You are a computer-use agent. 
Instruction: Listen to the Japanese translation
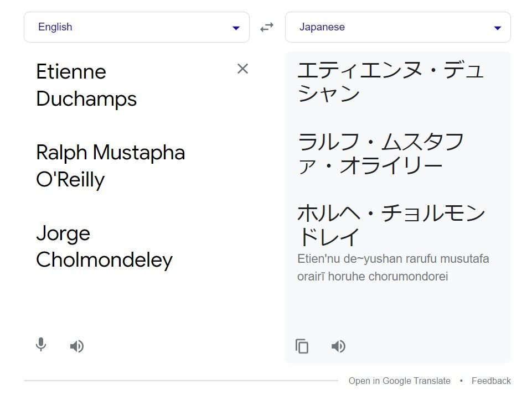pos(338,346)
